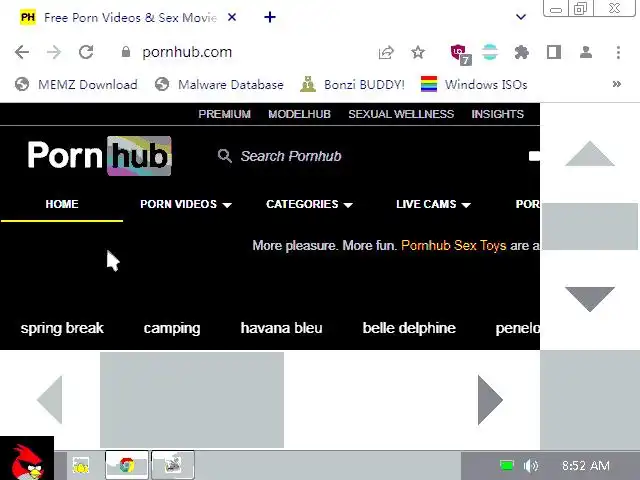
Task: Click the browser forward arrow
Action: point(54,52)
